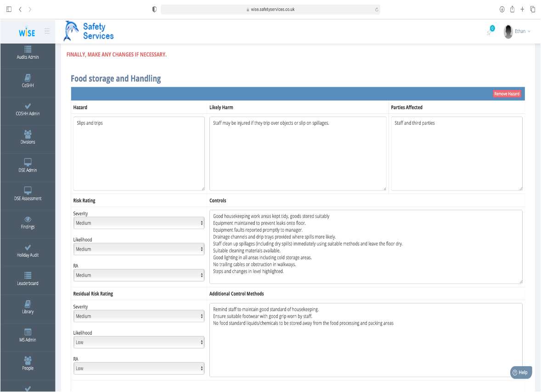Click the privacy shield icon

point(154,9)
